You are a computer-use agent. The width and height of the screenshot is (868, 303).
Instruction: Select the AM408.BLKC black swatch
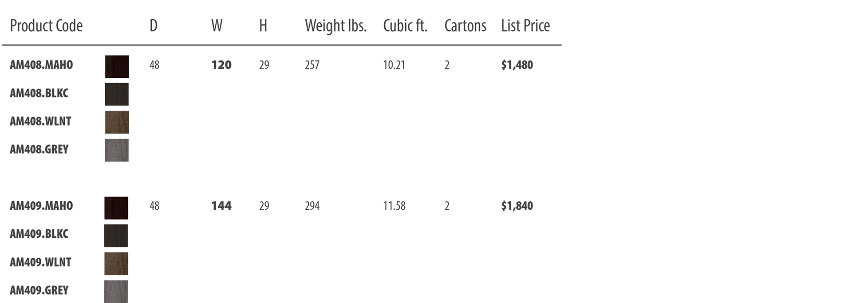click(x=117, y=94)
